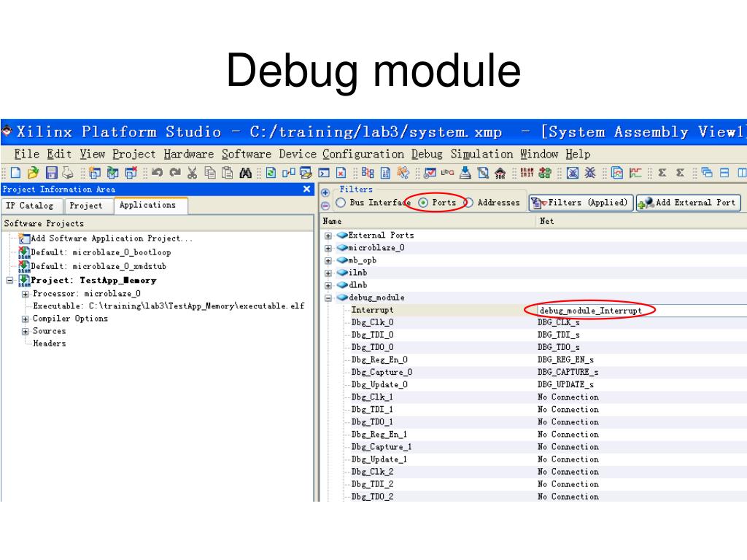Save with the floppy disk icon

coord(51,173)
